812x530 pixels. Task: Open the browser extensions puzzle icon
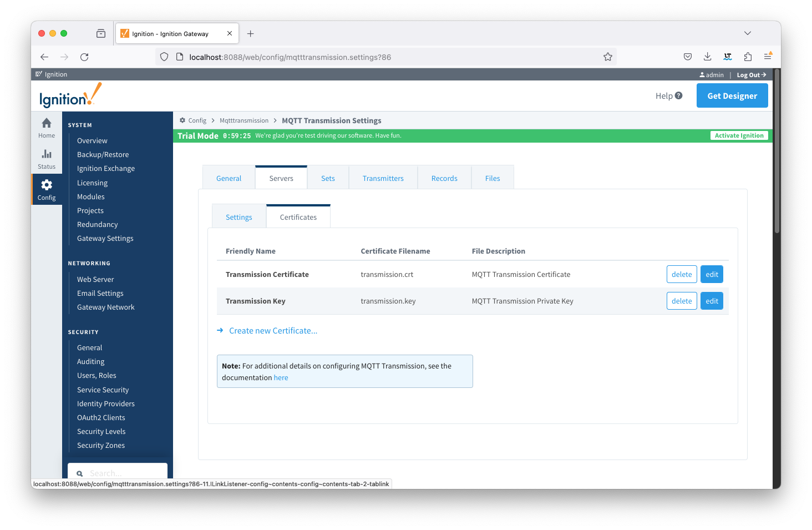click(x=748, y=57)
